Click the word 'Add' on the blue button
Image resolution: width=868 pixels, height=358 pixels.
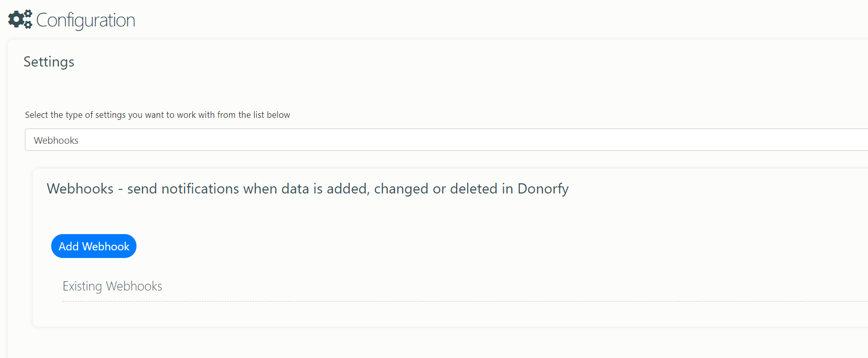point(68,246)
